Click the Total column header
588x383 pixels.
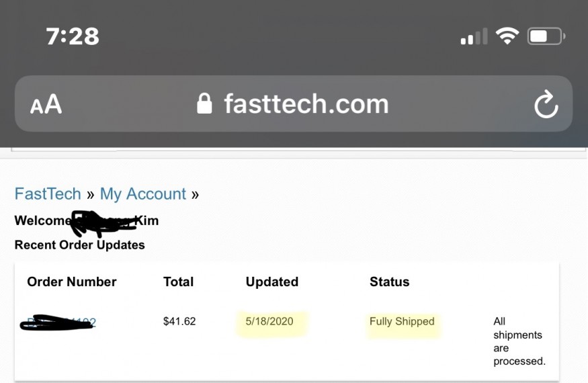pos(179,282)
